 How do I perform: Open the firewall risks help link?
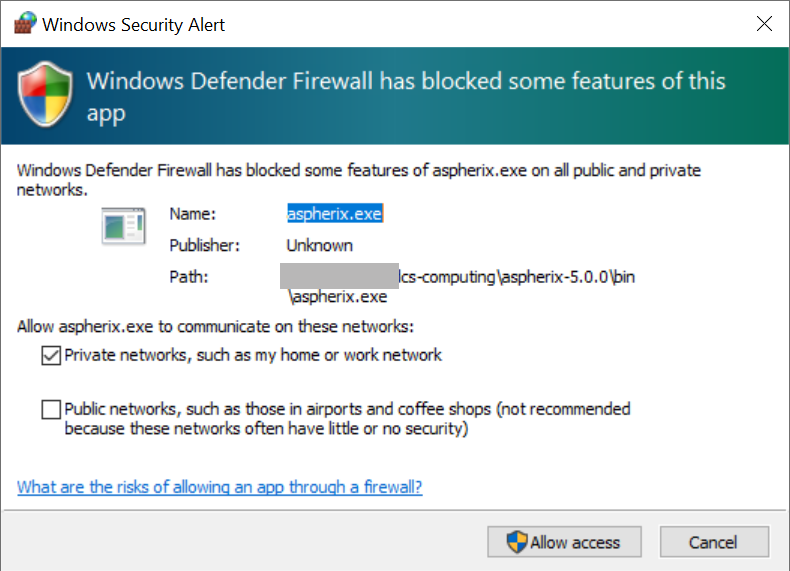coord(220,487)
